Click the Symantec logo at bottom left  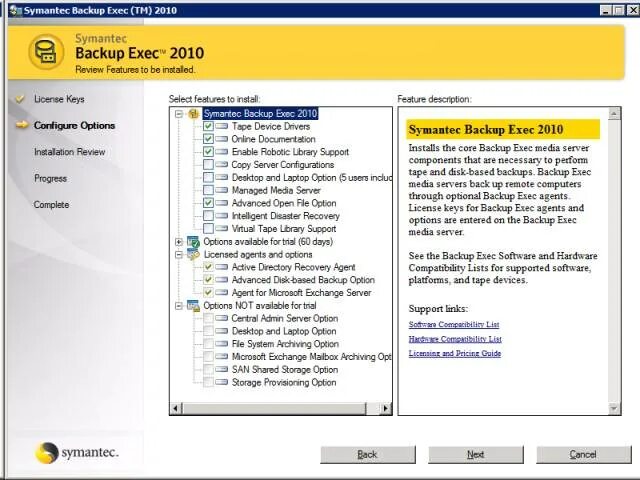tap(77, 453)
